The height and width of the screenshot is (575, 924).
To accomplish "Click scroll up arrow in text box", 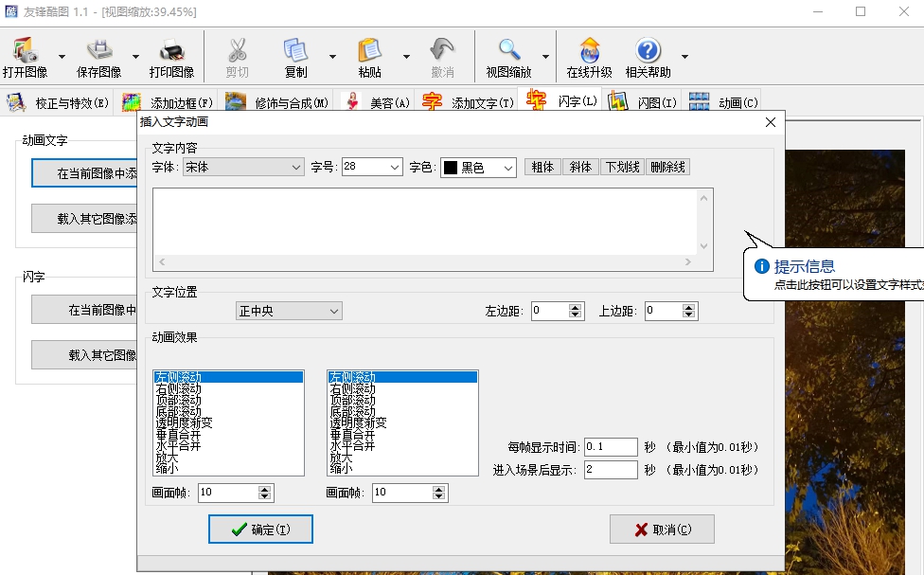I will (703, 199).
